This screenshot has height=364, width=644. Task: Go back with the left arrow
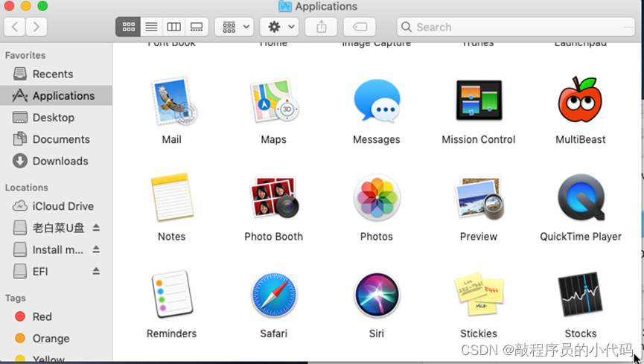pos(15,27)
